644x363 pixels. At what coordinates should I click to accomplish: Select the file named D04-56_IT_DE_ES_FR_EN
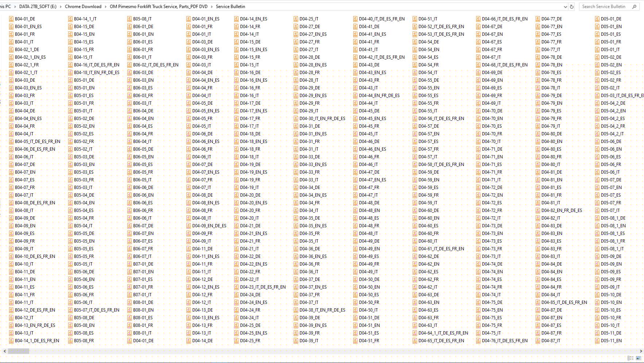(441, 119)
